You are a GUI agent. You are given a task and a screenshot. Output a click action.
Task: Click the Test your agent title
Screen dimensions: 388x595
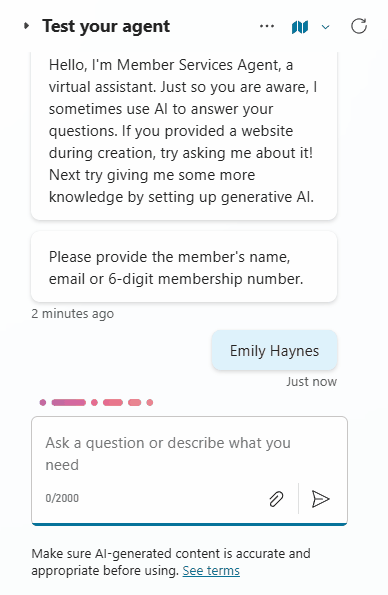click(106, 26)
